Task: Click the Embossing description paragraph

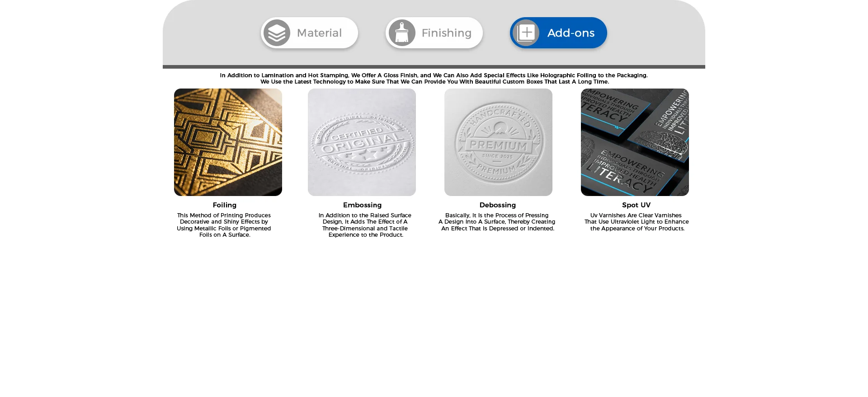Action: pos(365,225)
